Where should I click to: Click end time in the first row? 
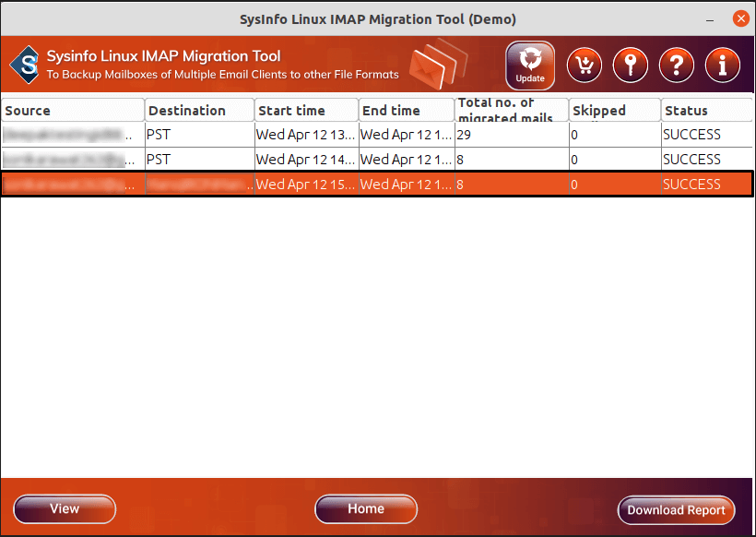tap(407, 135)
